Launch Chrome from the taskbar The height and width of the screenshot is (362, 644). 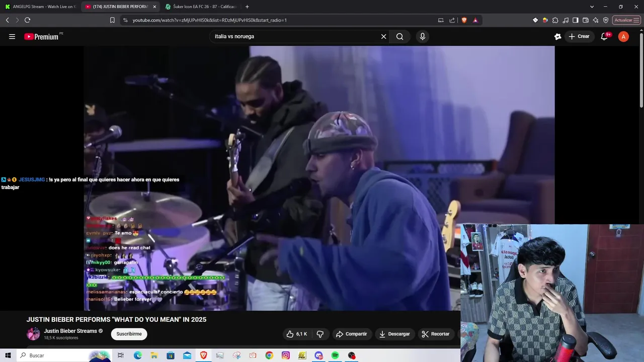point(269,355)
